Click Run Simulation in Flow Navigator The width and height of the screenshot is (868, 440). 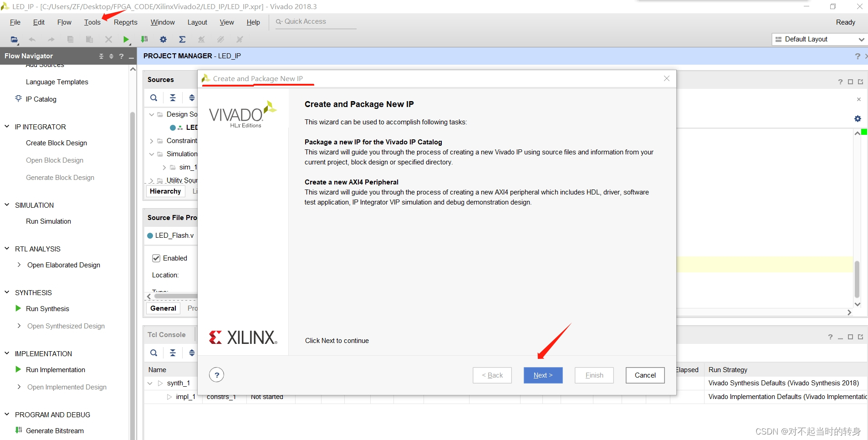48,221
